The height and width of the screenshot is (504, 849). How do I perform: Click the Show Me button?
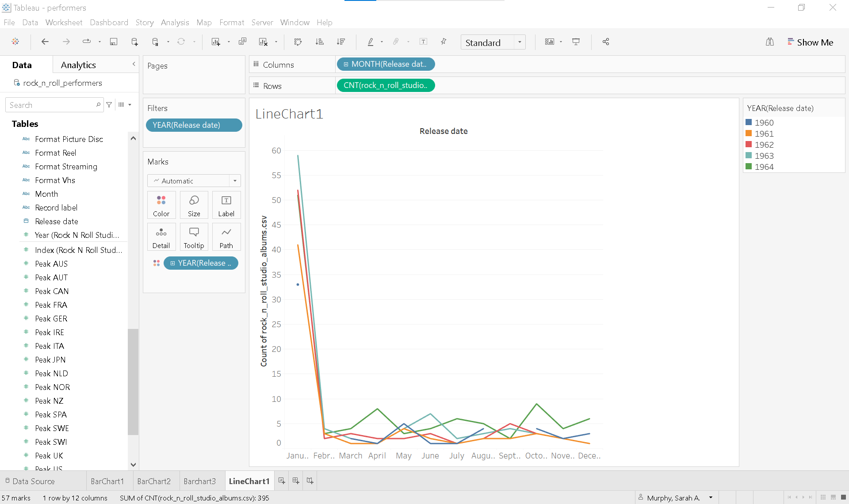point(810,42)
